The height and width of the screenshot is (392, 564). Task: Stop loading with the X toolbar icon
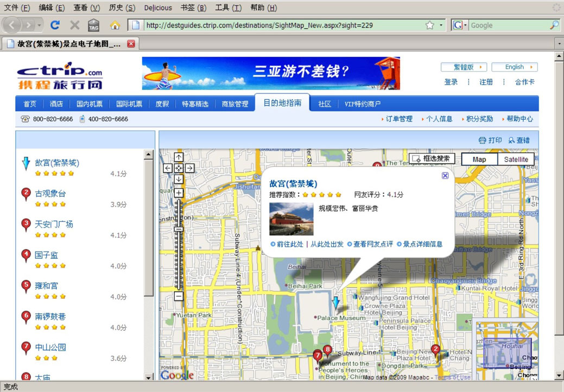point(74,25)
